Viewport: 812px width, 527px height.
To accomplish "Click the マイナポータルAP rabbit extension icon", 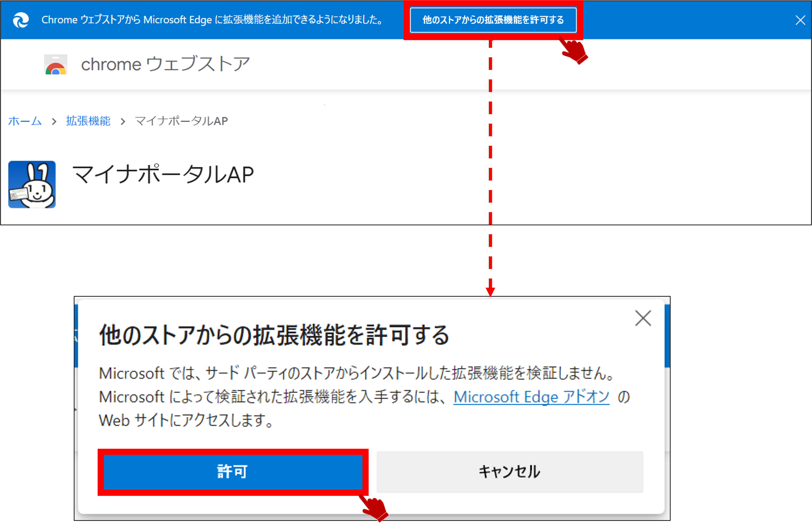I will click(32, 184).
